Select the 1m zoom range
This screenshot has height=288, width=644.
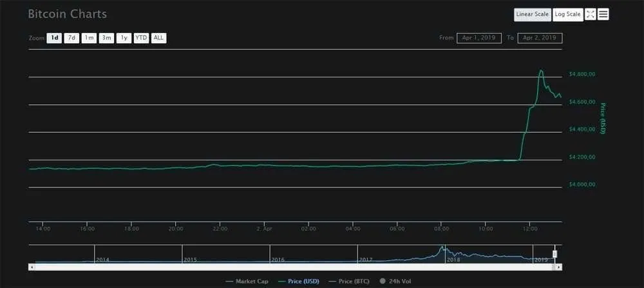point(89,38)
